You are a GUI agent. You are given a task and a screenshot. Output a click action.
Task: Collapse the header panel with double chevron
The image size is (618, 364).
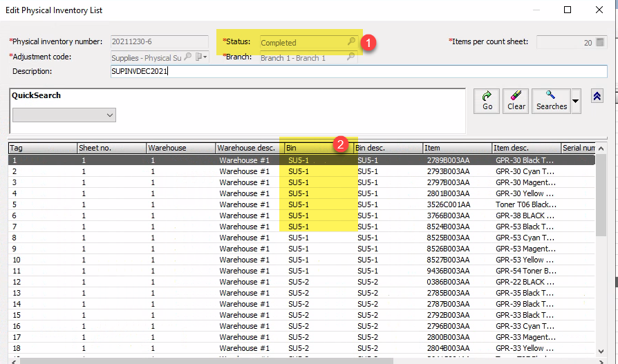pyautogui.click(x=597, y=96)
